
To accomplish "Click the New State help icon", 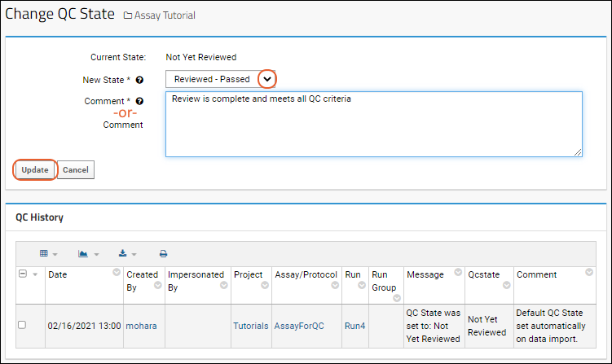I will [139, 80].
